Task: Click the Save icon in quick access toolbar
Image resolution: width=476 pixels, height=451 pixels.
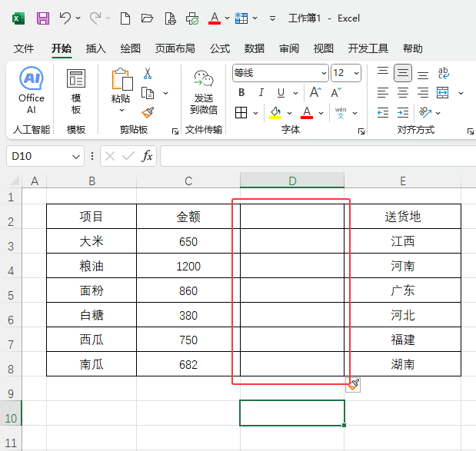Action: (43, 18)
